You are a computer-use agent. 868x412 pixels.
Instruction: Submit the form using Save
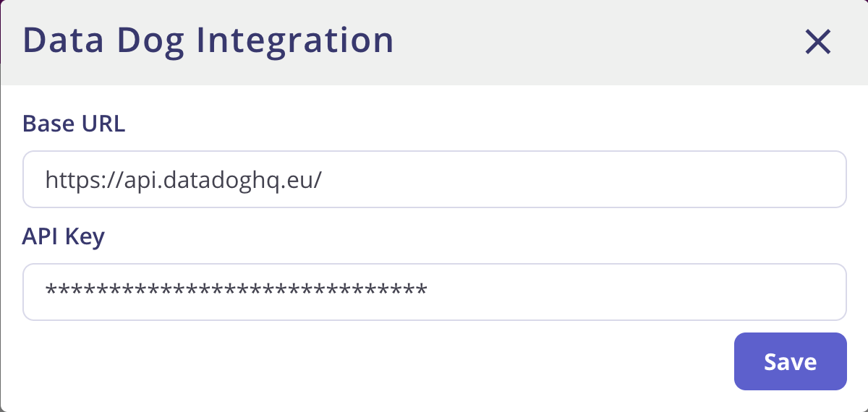[790, 361]
